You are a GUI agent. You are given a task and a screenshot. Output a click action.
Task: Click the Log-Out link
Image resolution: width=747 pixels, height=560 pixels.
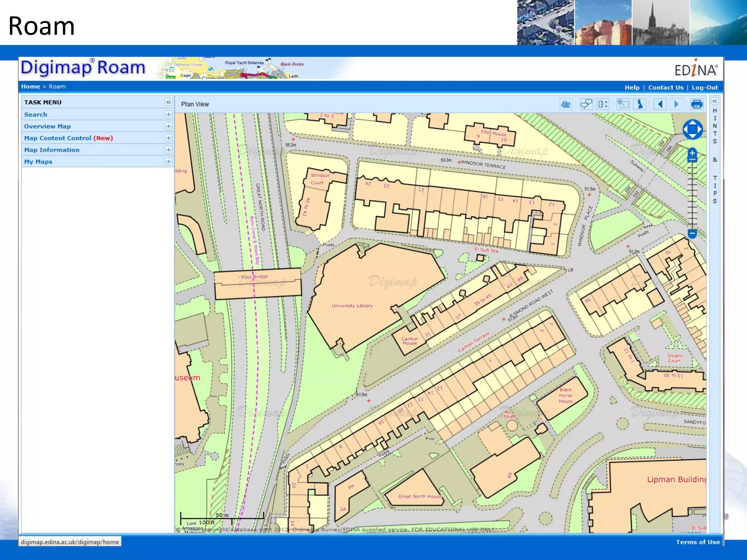pyautogui.click(x=704, y=87)
